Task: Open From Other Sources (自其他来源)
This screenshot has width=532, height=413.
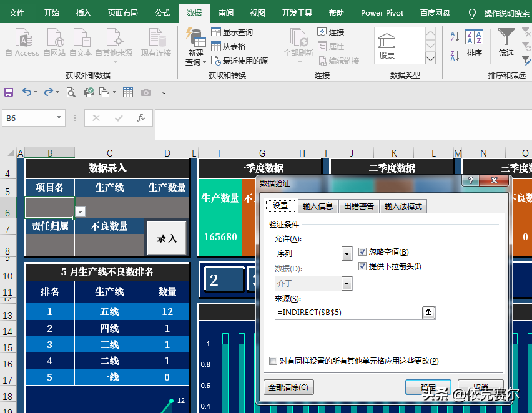Action: [114, 46]
